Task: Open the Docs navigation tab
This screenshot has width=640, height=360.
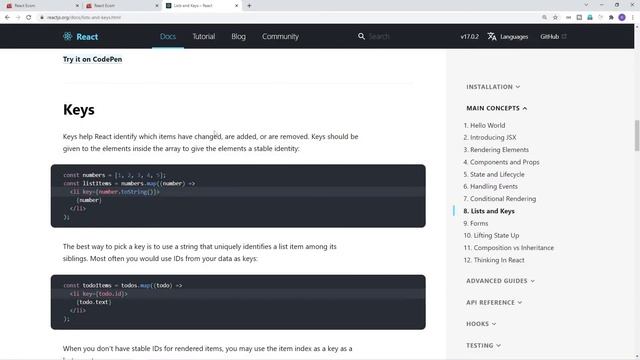Action: pyautogui.click(x=168, y=36)
